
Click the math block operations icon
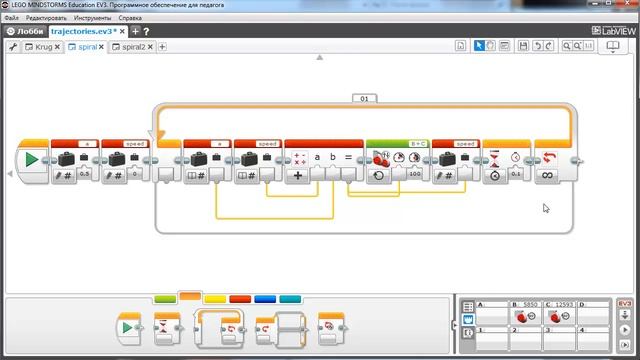(x=300, y=158)
